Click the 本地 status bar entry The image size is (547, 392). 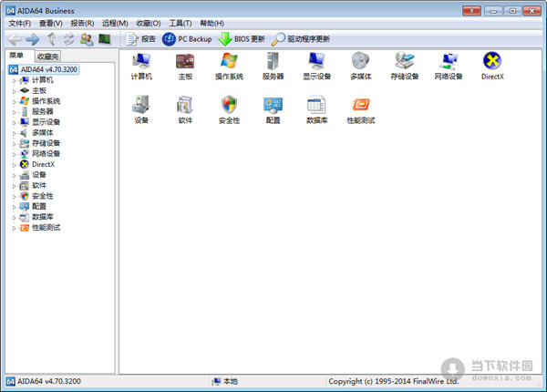pyautogui.click(x=225, y=382)
